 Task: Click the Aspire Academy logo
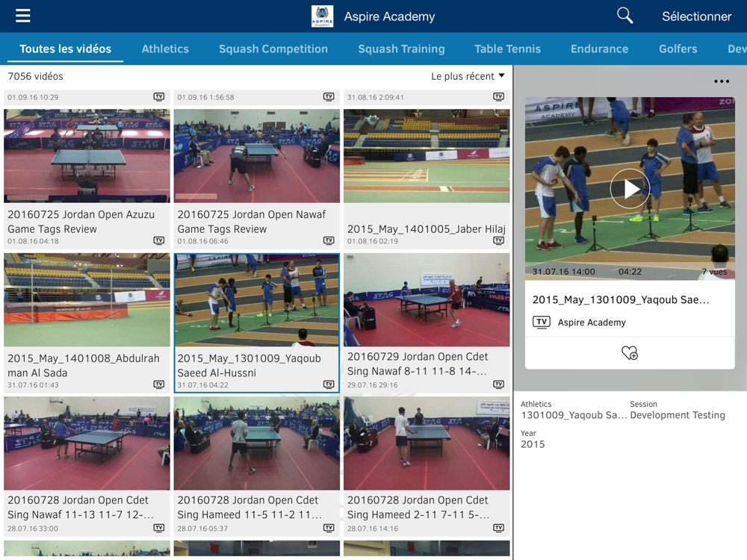(322, 16)
